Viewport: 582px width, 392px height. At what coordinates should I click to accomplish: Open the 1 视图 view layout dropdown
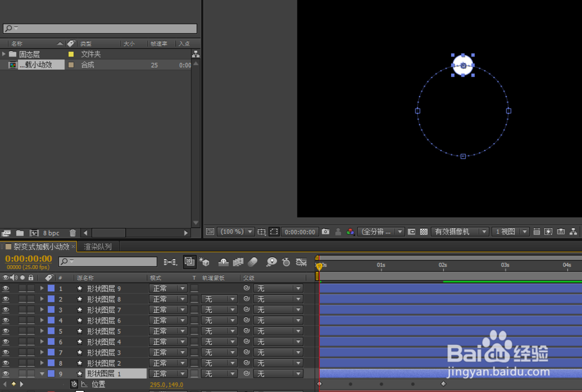pos(510,232)
